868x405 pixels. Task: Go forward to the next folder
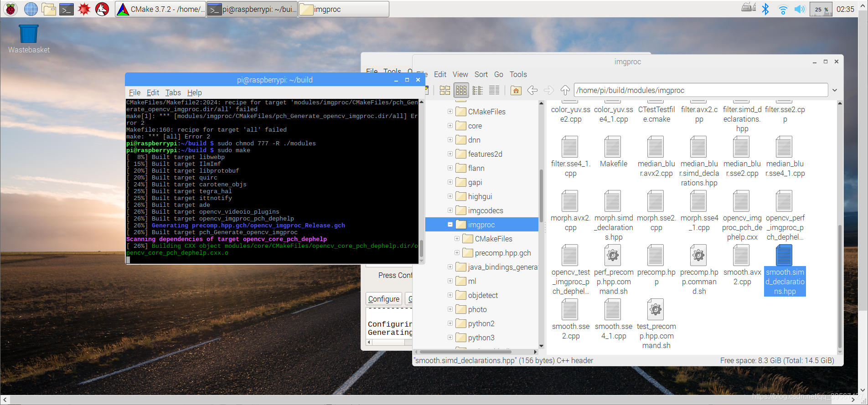coord(549,90)
